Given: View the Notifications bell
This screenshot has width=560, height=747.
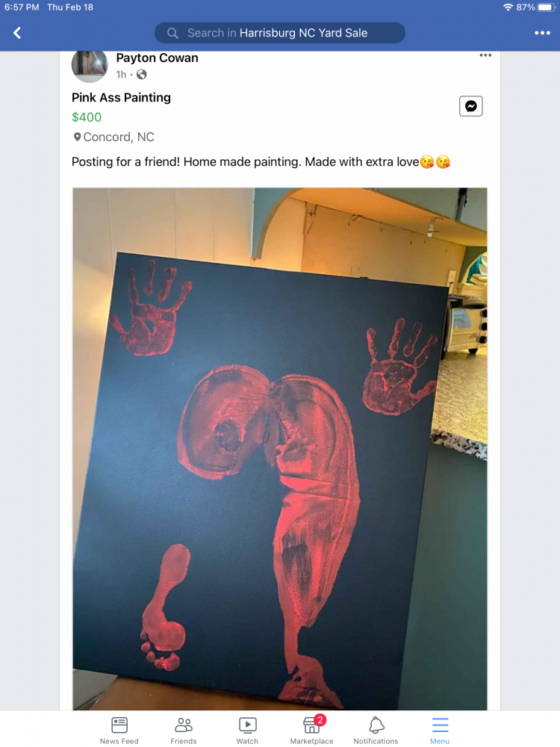Looking at the screenshot, I should tap(376, 730).
